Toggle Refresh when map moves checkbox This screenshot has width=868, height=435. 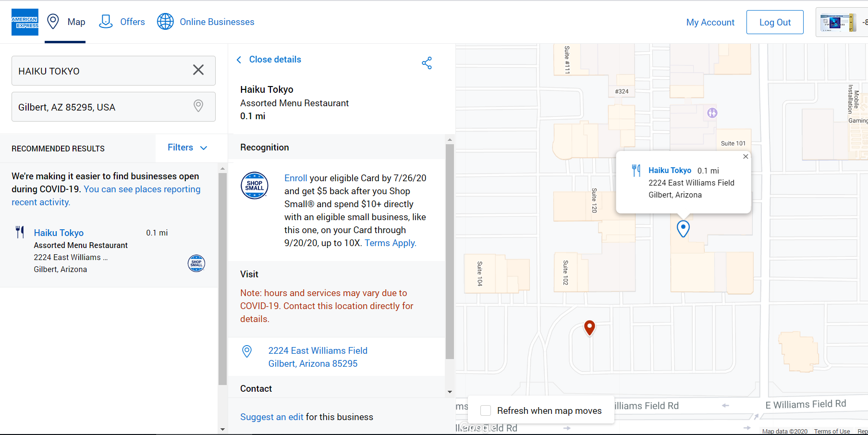[x=486, y=410]
